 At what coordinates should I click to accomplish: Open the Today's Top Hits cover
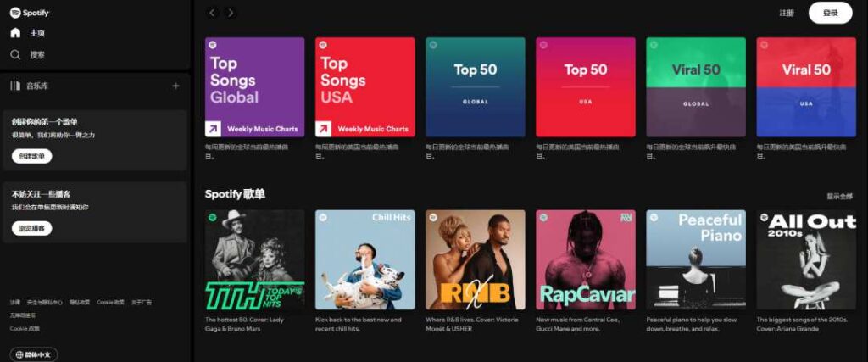254,259
